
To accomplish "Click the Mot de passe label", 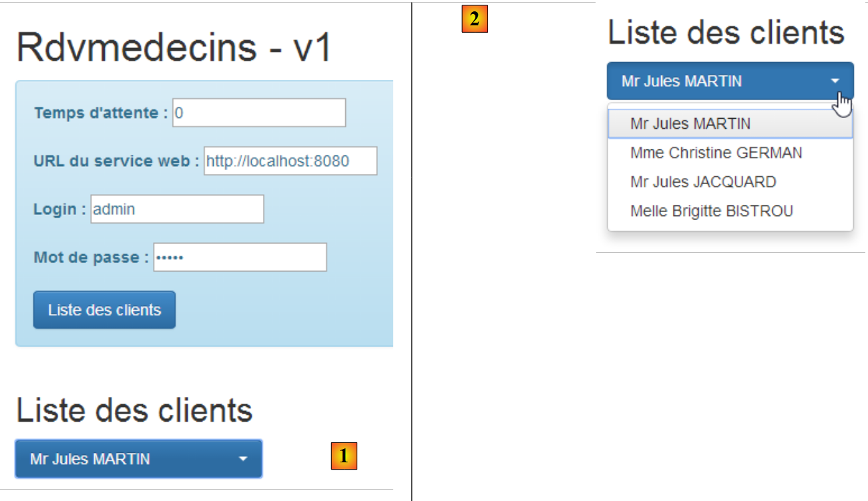I will (x=91, y=258).
